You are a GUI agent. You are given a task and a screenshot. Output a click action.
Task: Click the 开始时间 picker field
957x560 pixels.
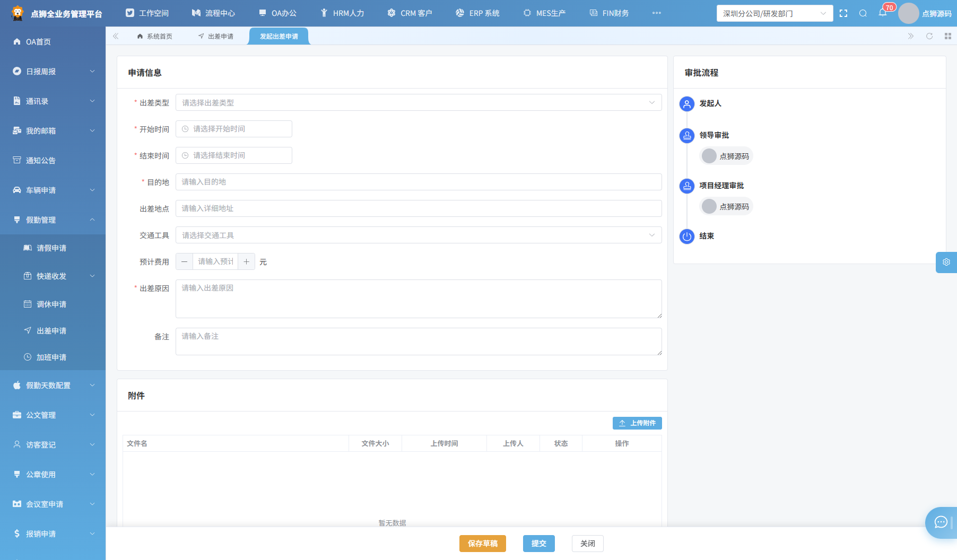[x=234, y=129]
